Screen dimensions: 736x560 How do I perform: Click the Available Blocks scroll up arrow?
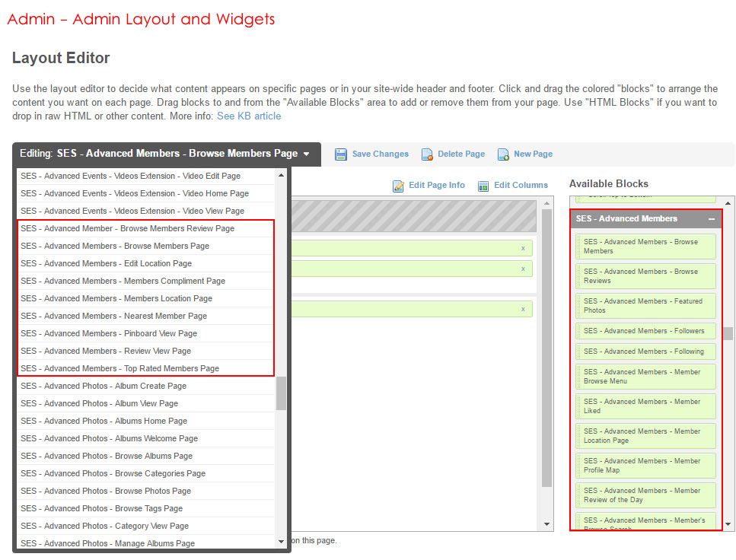pyautogui.click(x=729, y=203)
